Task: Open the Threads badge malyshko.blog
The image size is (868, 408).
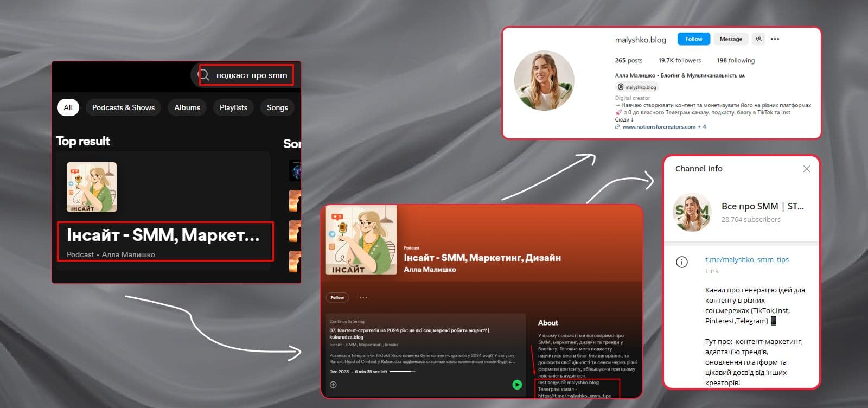Action: click(x=637, y=87)
